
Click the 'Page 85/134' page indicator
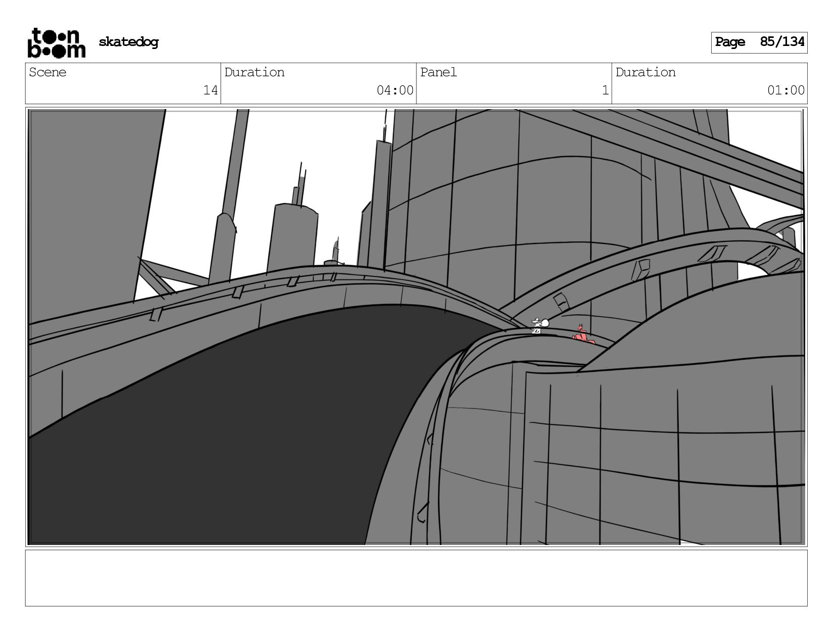click(759, 42)
